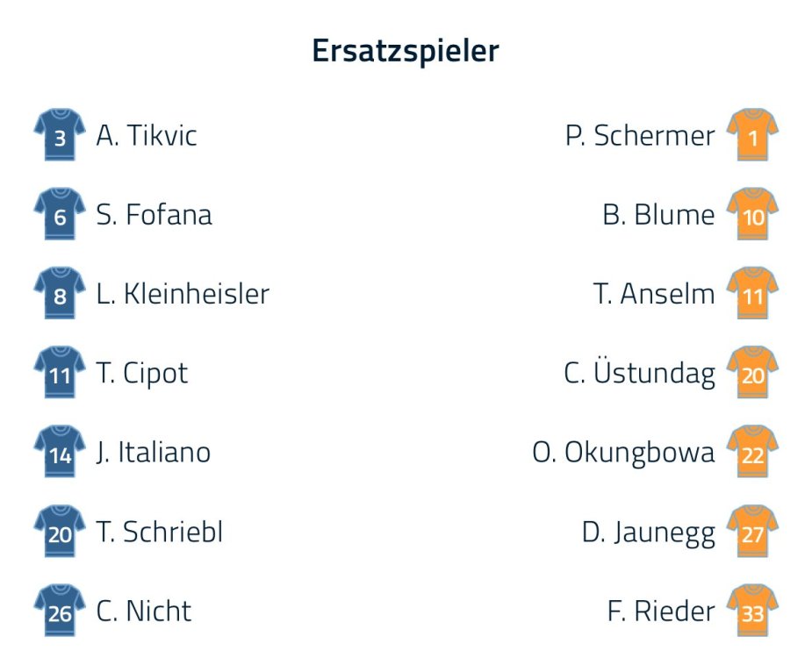This screenshot has height=658, width=812.
Task: Click the blue number 3 jersey icon
Action: coord(60,136)
